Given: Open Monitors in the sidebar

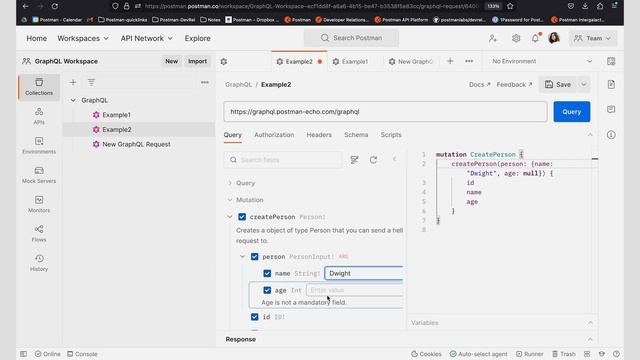Looking at the screenshot, I should (39, 204).
